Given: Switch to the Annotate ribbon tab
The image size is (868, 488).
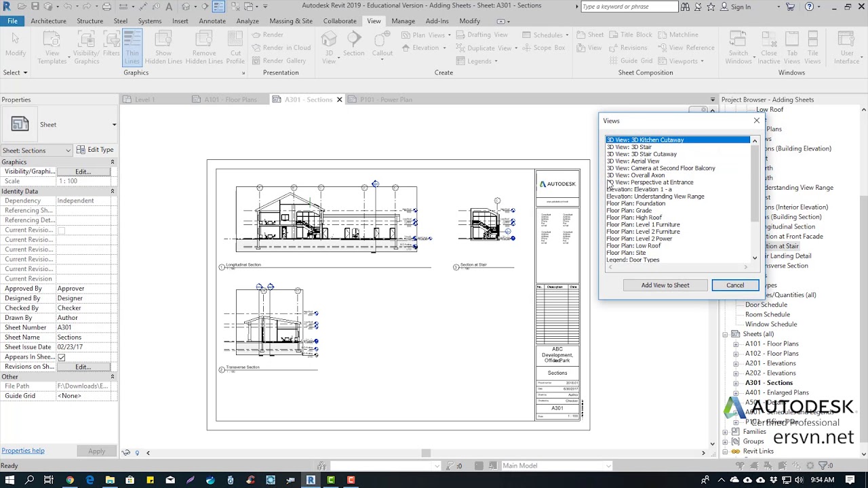Looking at the screenshot, I should 212,21.
